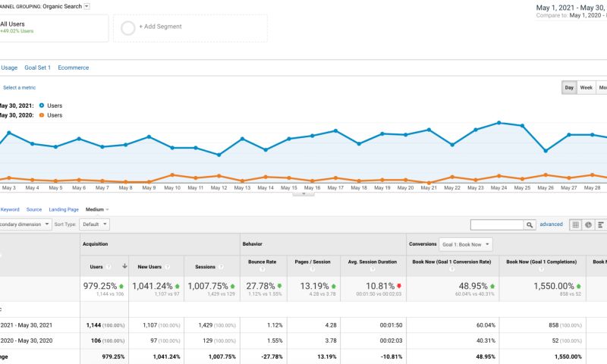Click the New Users help icon
607x364 pixels.
pos(166,267)
